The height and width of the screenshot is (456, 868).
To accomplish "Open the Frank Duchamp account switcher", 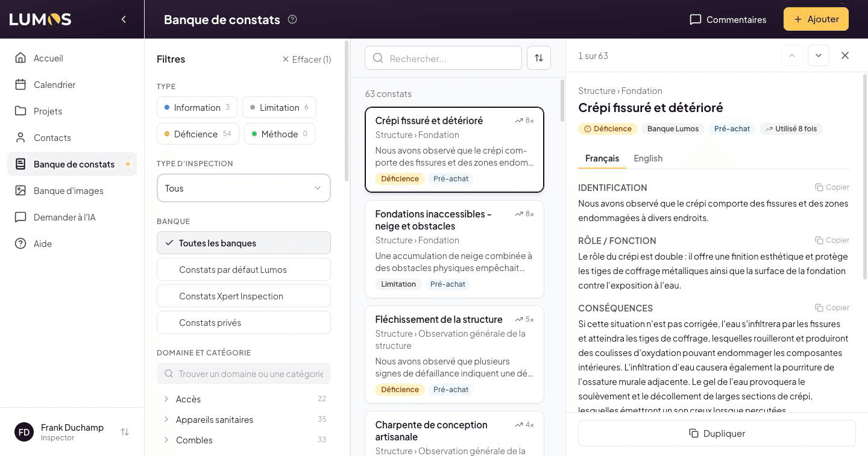I will (72, 432).
